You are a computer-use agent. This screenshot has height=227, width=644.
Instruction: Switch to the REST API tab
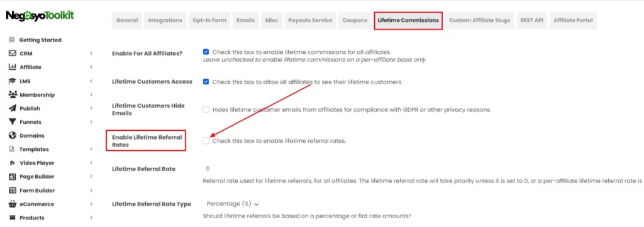(531, 20)
